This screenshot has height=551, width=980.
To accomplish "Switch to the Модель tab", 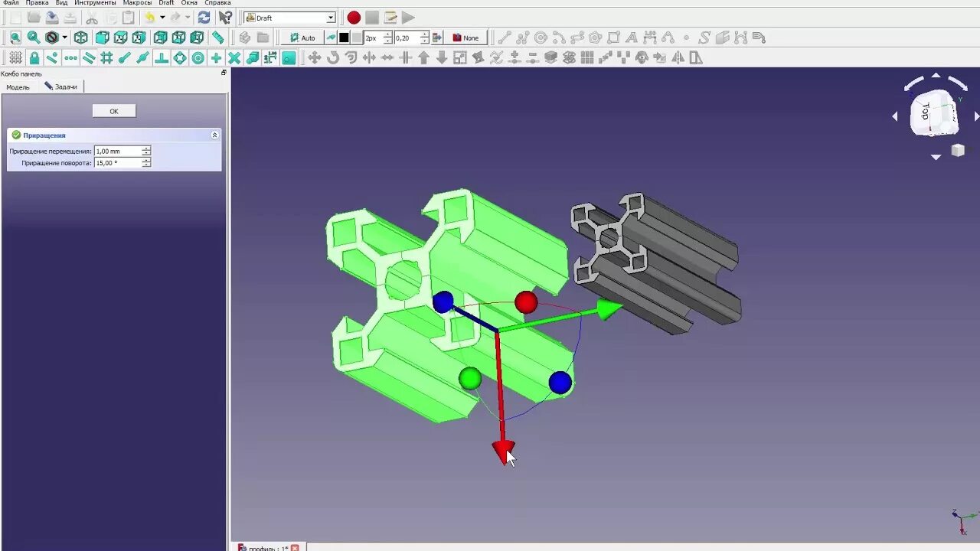I will click(x=18, y=87).
